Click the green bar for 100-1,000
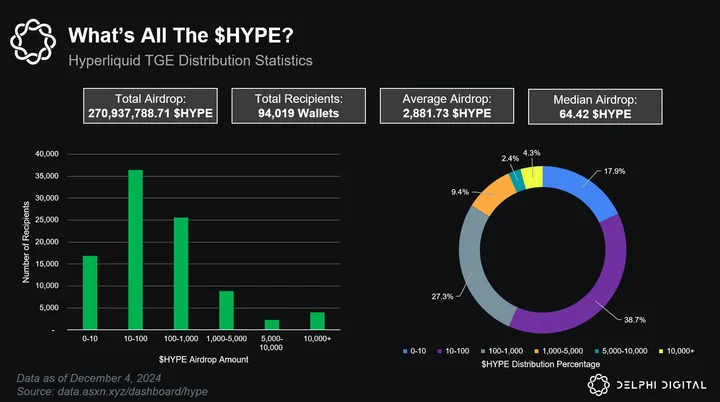This screenshot has height=402, width=720. point(181,273)
